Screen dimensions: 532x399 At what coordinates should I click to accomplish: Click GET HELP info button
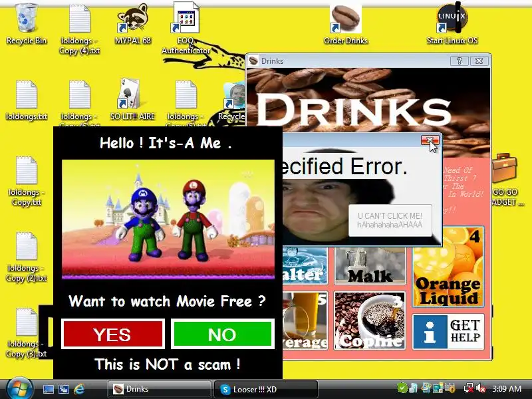pyautogui.click(x=448, y=331)
